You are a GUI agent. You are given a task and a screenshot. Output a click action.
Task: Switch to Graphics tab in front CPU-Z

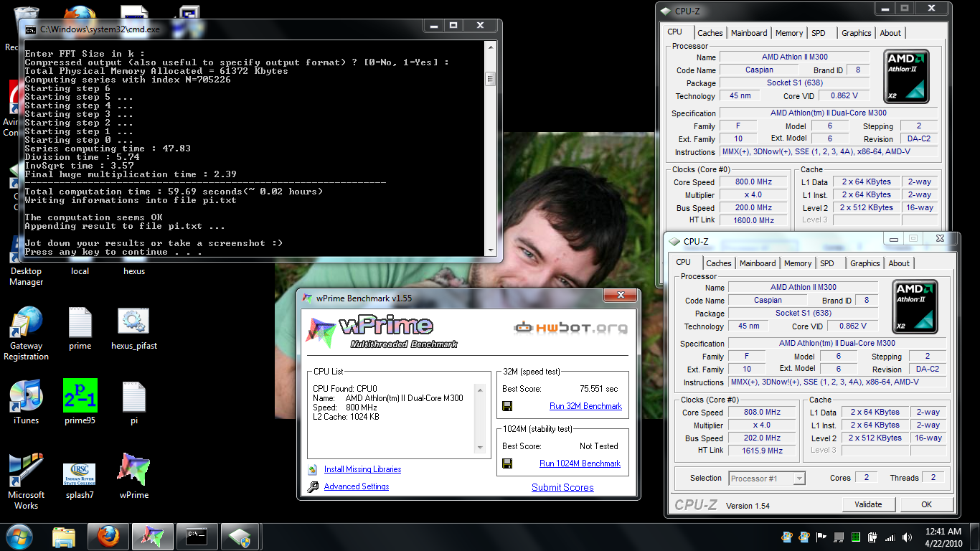click(x=864, y=263)
